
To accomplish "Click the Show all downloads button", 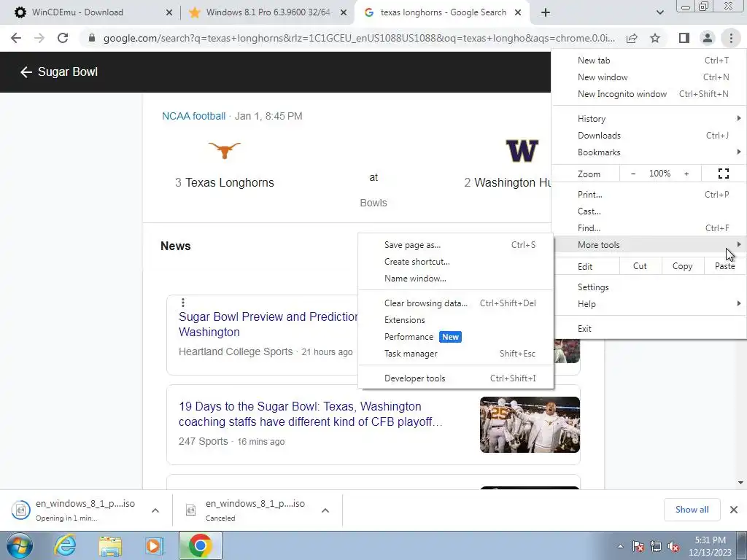I will 692,510.
